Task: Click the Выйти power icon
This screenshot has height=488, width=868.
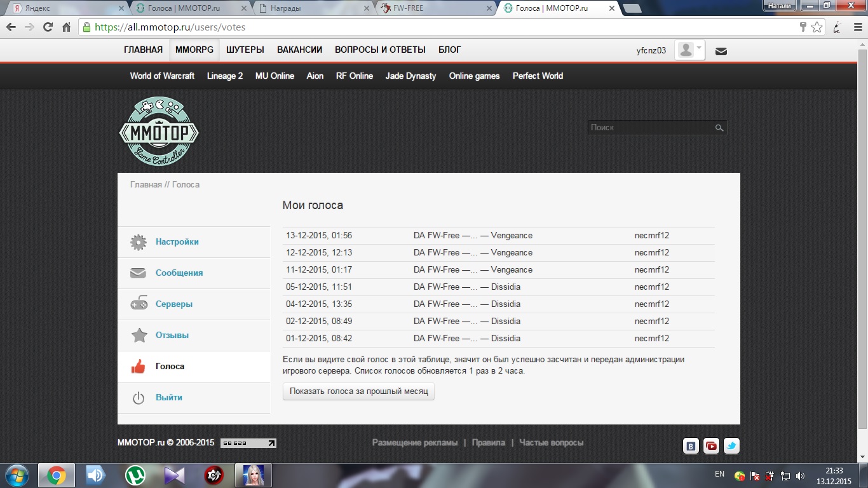Action: [x=139, y=398]
